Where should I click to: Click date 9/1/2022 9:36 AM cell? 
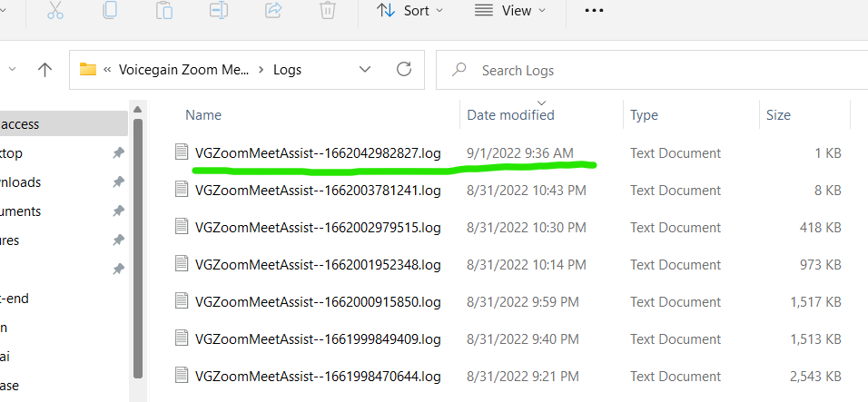coord(520,153)
